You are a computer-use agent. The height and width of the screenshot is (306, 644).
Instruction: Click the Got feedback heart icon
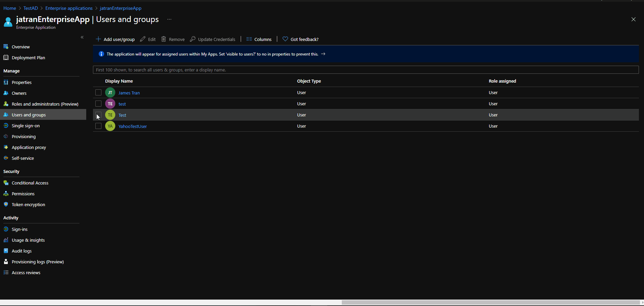[285, 39]
